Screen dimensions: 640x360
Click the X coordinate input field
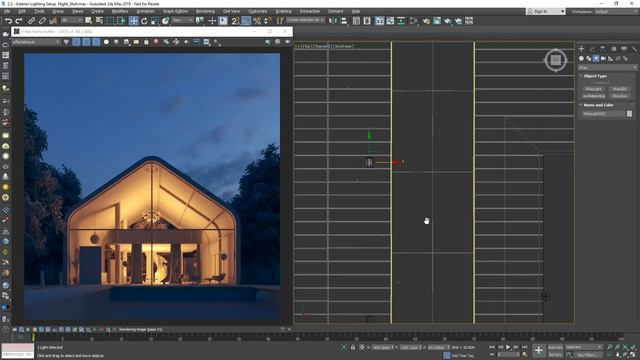pyautogui.click(x=382, y=347)
